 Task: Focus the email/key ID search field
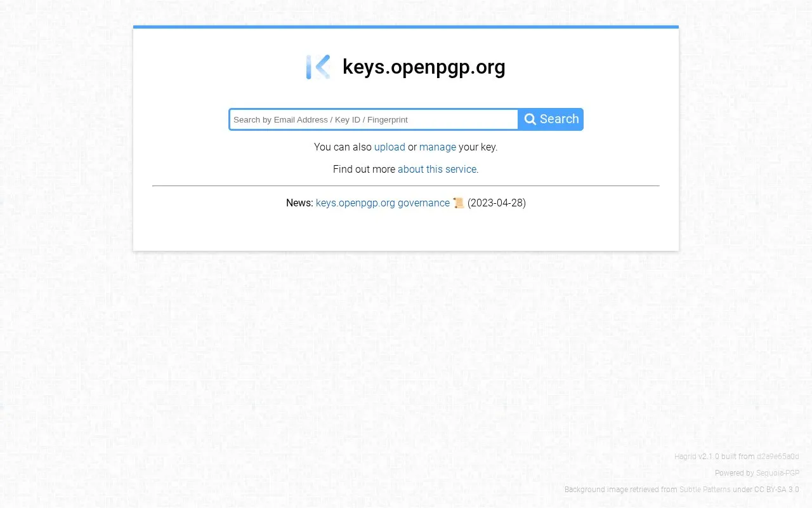[374, 119]
